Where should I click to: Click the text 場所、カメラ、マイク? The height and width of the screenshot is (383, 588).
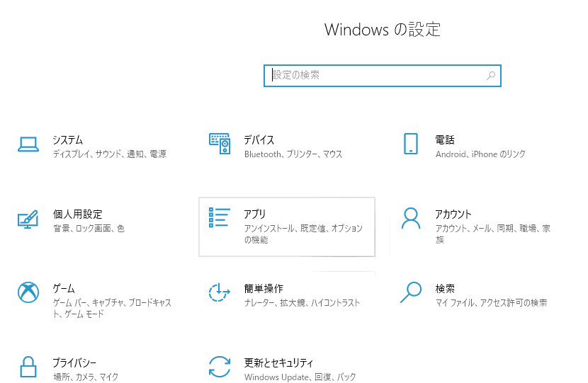click(x=86, y=377)
